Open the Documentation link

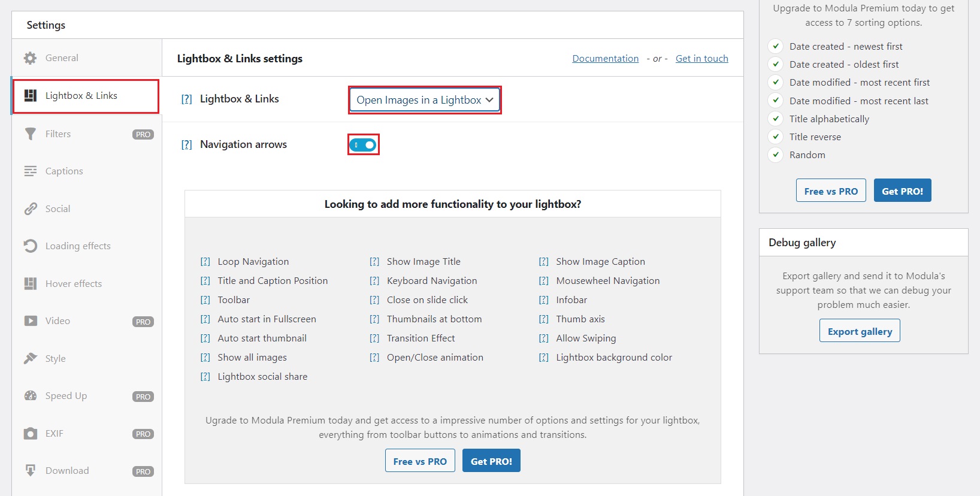click(605, 59)
